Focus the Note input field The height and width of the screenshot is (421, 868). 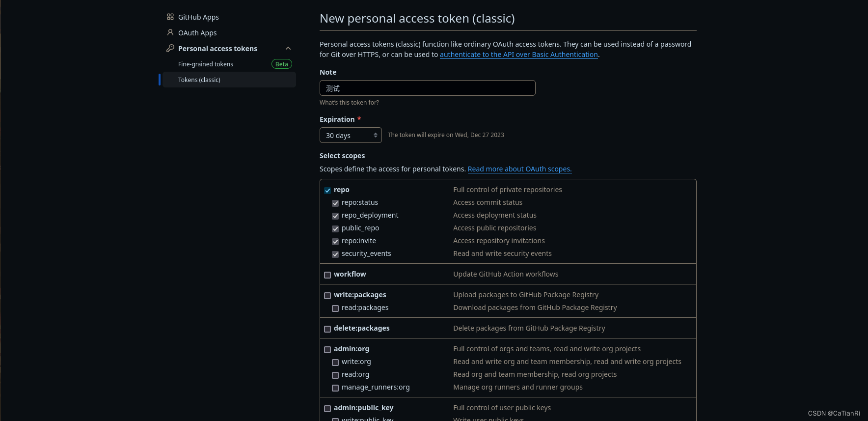pyautogui.click(x=427, y=88)
